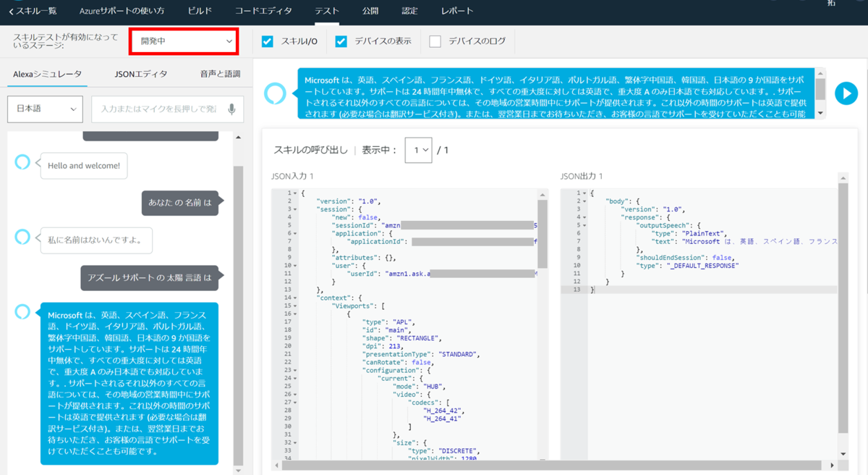
Task: Collapse "configuration" at JSON input line 23
Action: (295, 370)
